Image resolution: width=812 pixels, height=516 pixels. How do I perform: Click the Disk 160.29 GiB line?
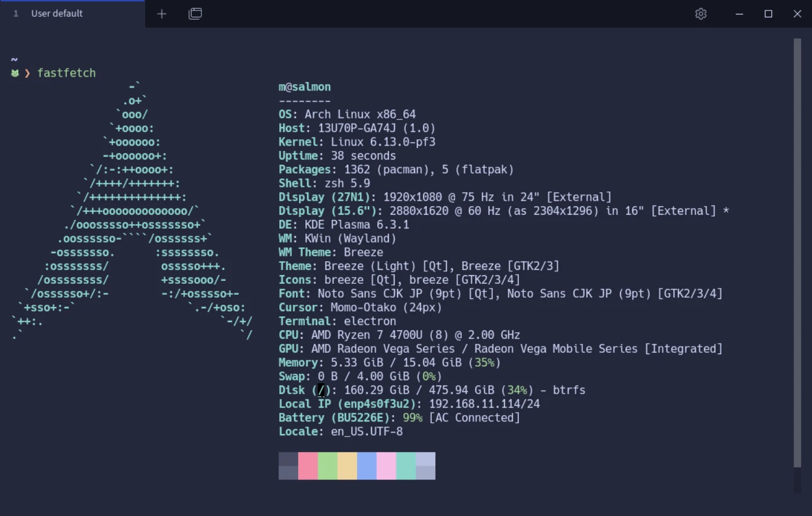pos(432,391)
